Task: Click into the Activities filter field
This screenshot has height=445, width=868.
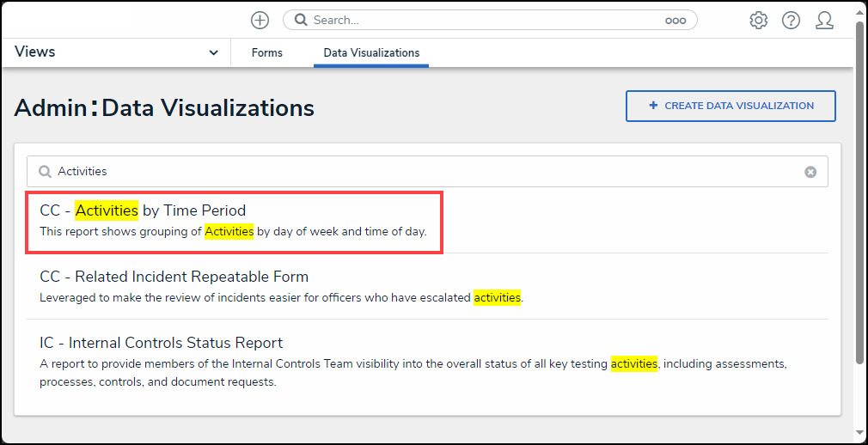Action: [430, 172]
